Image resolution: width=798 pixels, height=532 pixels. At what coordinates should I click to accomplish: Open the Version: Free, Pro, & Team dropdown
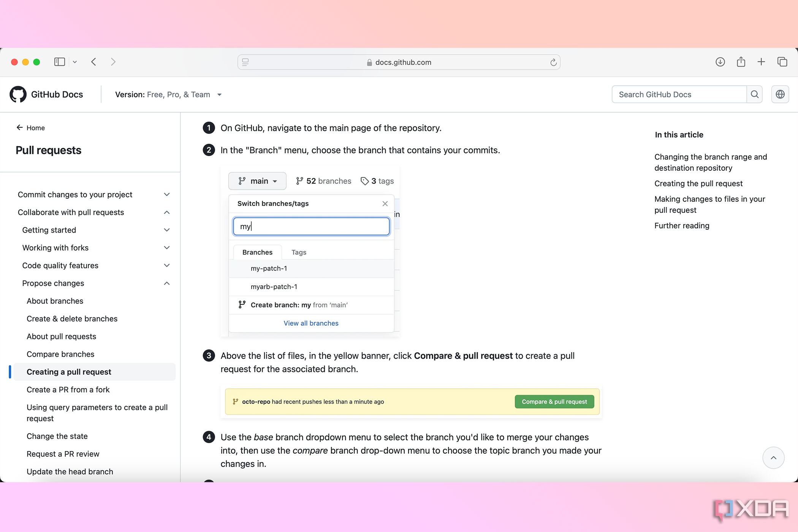168,95
